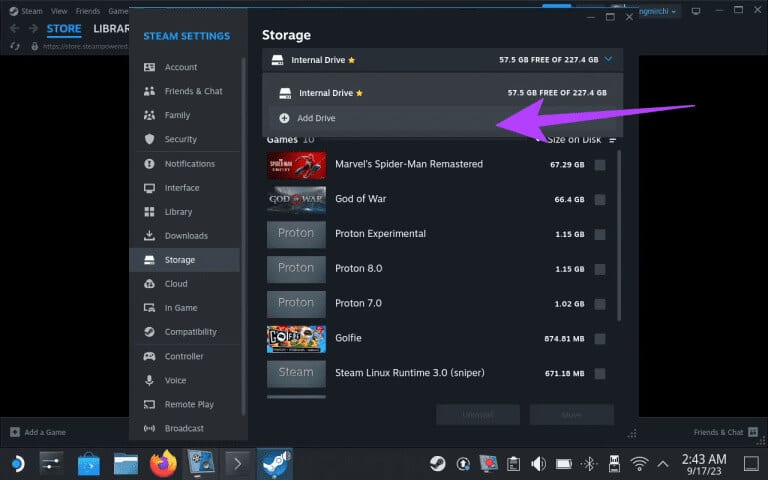Show hidden tray icons arrow
Image resolution: width=768 pixels, height=480 pixels.
click(663, 463)
